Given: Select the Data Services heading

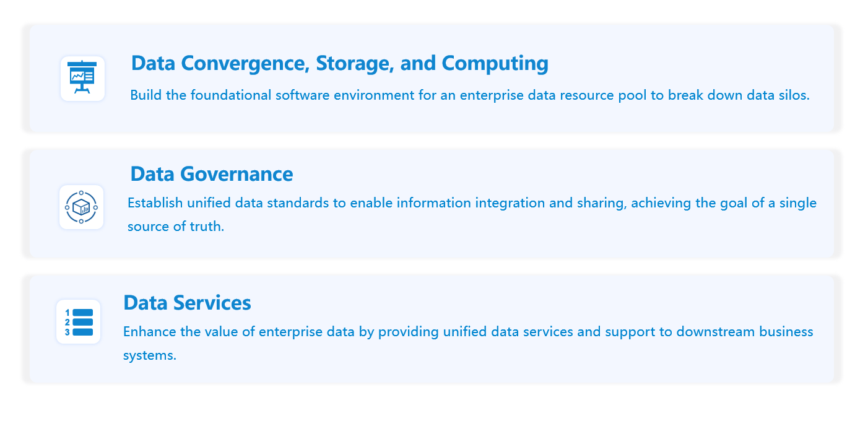Looking at the screenshot, I should point(187,302).
